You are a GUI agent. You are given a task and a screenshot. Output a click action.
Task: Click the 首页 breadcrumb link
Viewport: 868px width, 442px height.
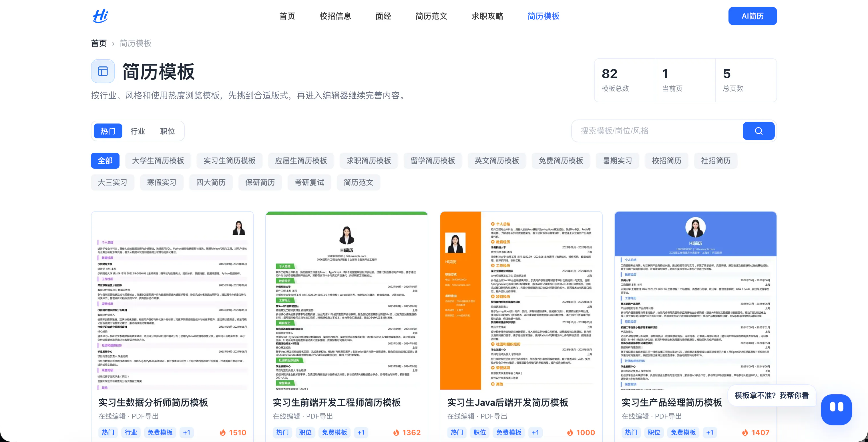click(x=99, y=43)
